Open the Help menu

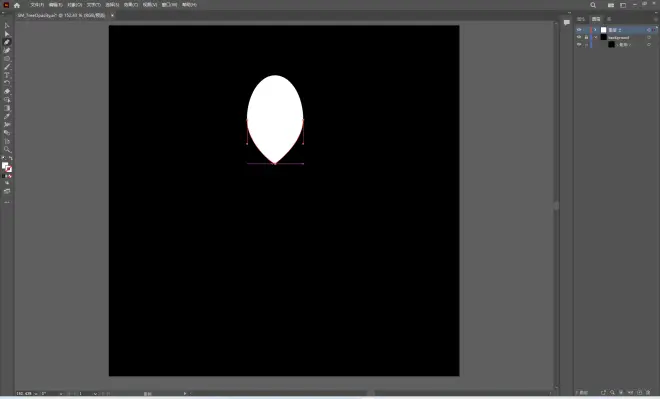189,5
